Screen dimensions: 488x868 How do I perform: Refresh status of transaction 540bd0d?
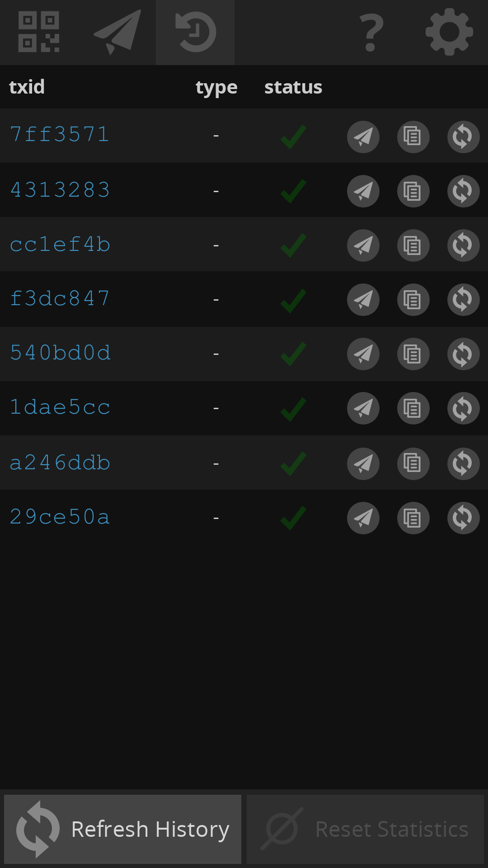coord(463,354)
